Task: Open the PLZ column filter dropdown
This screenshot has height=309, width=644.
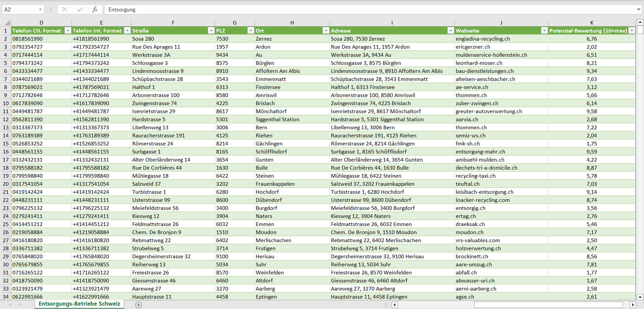Action: [250, 31]
